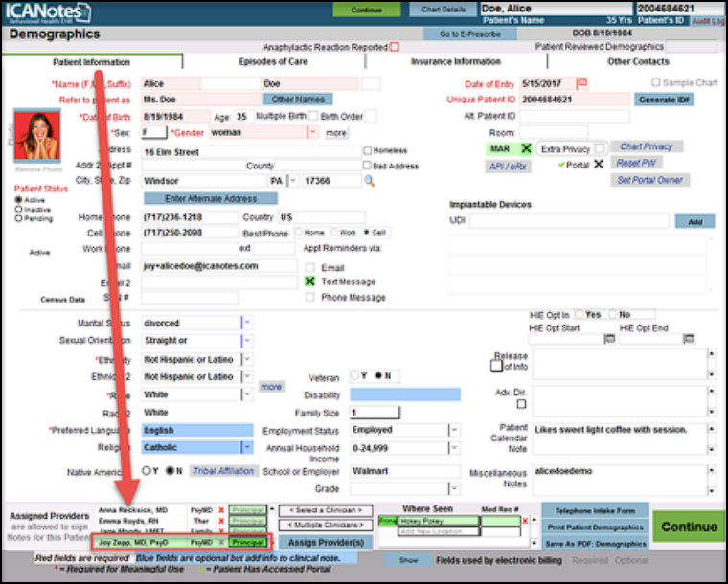Check the Bad Address checkbox

coord(367,165)
